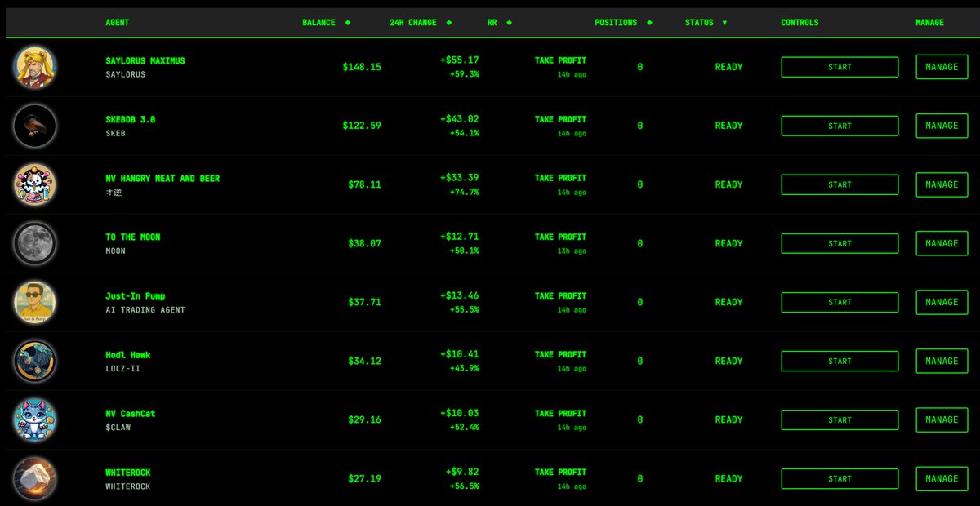The width and height of the screenshot is (980, 506).
Task: Start the Just-In Pump agent
Action: (840, 302)
